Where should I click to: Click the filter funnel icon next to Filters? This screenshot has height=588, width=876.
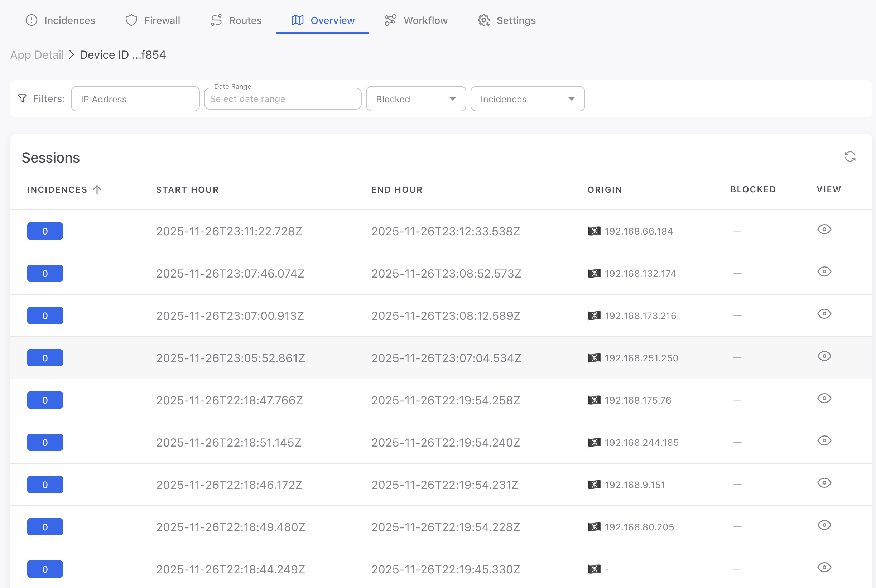[x=22, y=98]
